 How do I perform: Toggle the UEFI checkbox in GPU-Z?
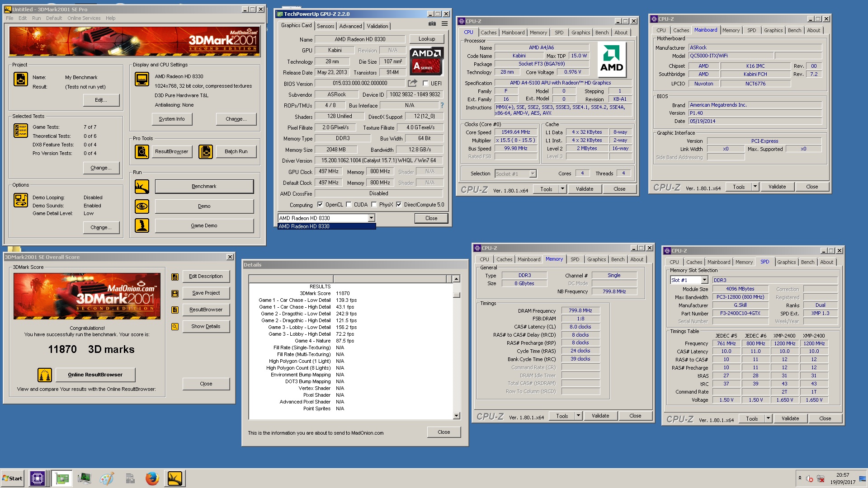click(x=425, y=84)
